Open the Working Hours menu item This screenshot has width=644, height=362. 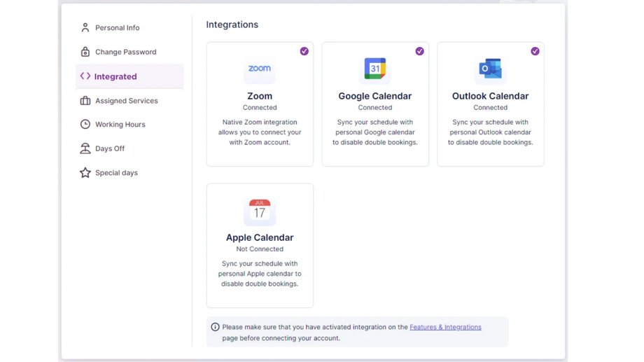pos(120,125)
